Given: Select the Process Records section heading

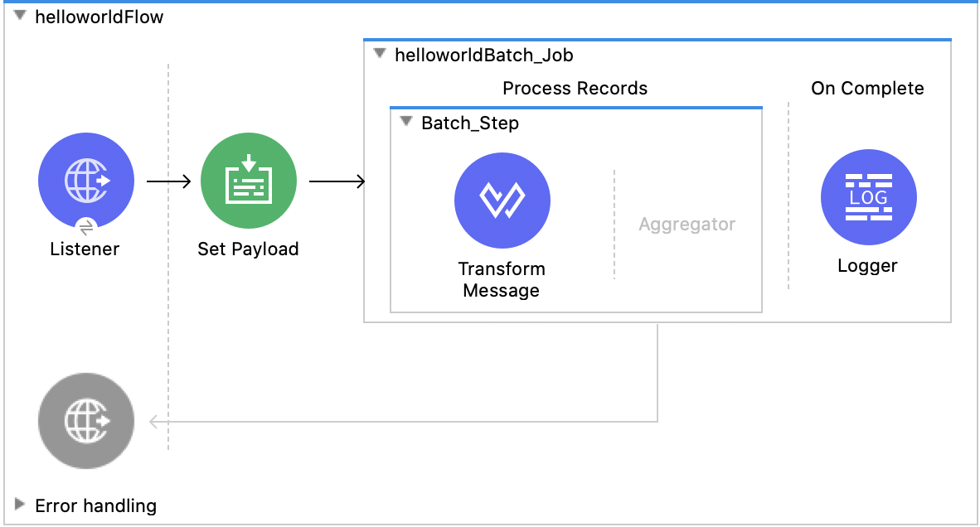Looking at the screenshot, I should pyautogui.click(x=575, y=89).
